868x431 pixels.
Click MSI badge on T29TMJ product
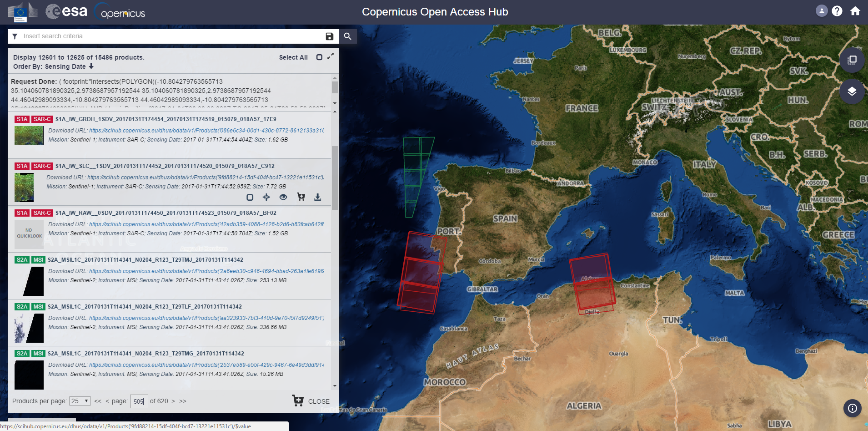39,260
